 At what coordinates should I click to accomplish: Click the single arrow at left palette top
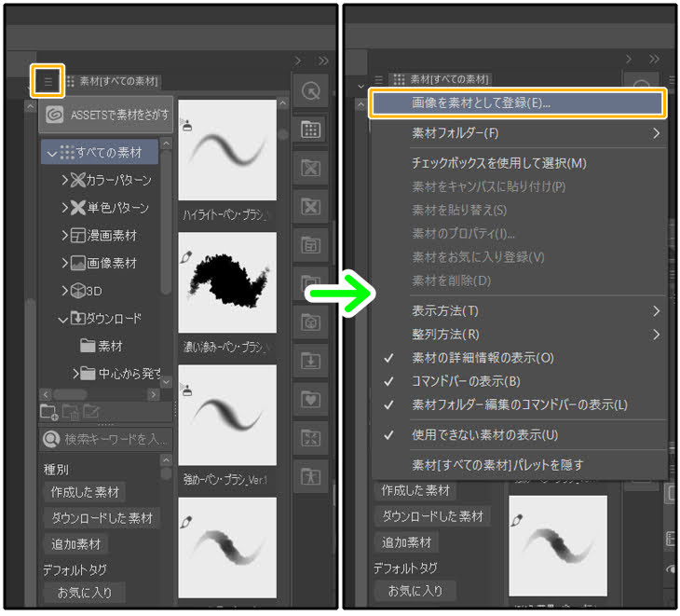297,61
